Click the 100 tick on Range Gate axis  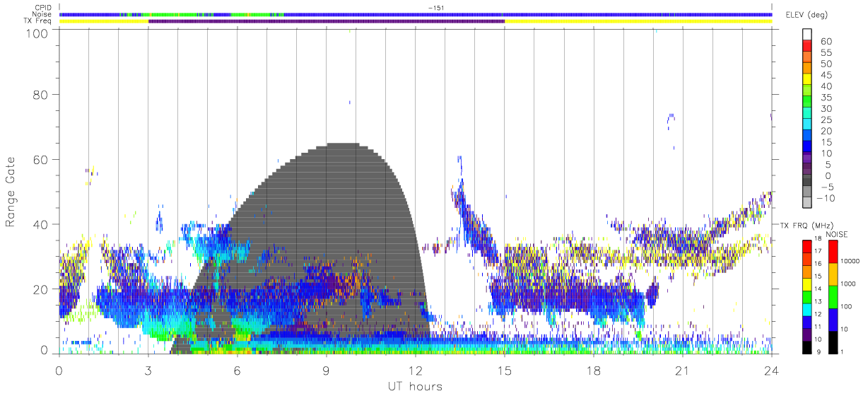click(x=37, y=33)
